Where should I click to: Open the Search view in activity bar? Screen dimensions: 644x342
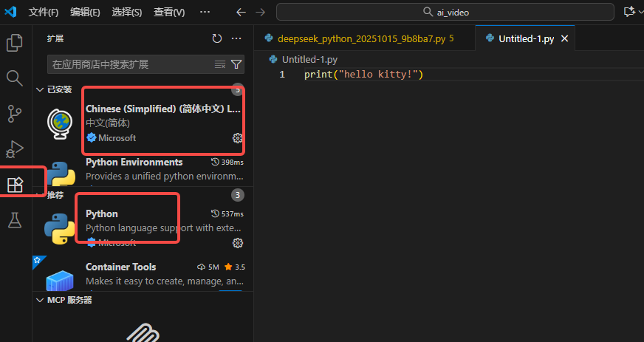[x=15, y=78]
